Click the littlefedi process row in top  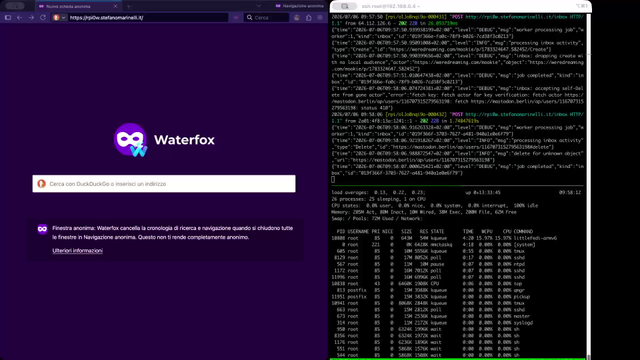pos(445,238)
